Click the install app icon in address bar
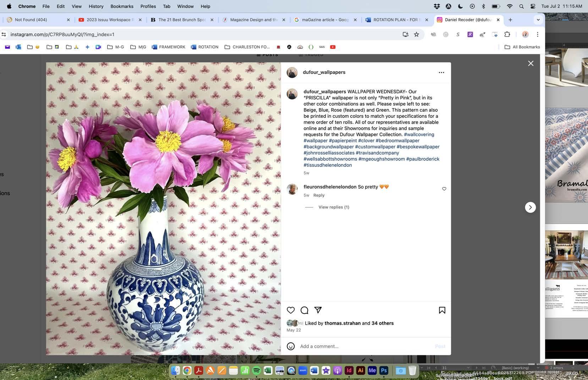This screenshot has width=588, height=380. click(x=405, y=34)
